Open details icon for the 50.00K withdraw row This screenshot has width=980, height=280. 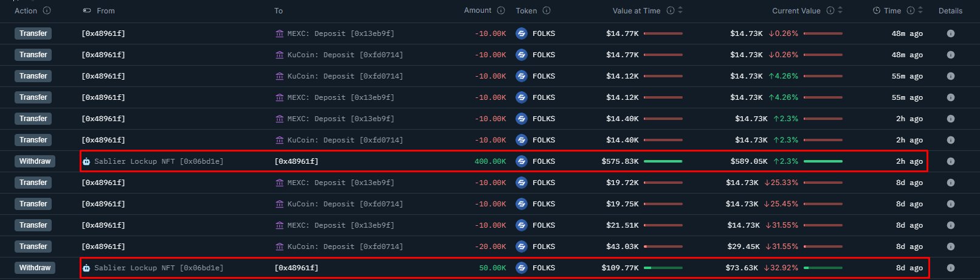click(x=950, y=268)
